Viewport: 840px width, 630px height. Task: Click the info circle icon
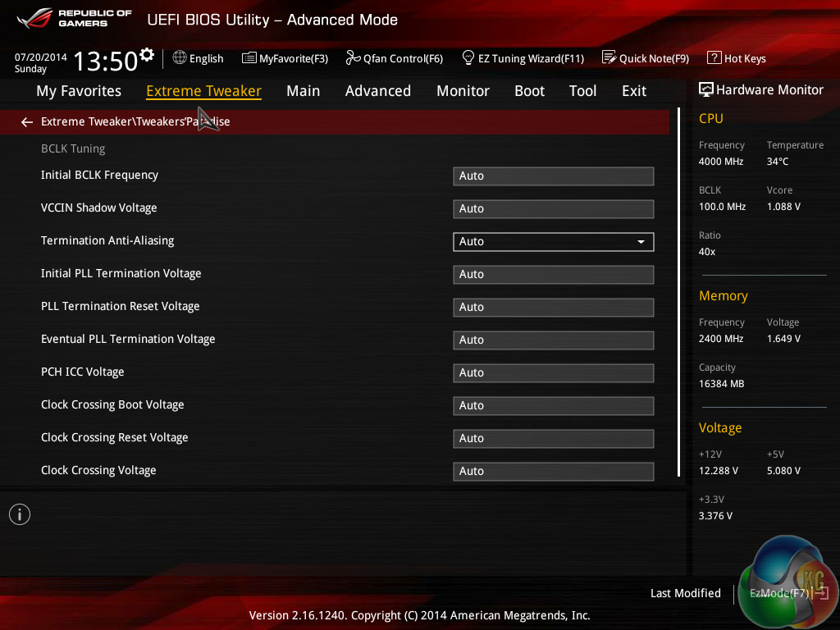pos(20,514)
